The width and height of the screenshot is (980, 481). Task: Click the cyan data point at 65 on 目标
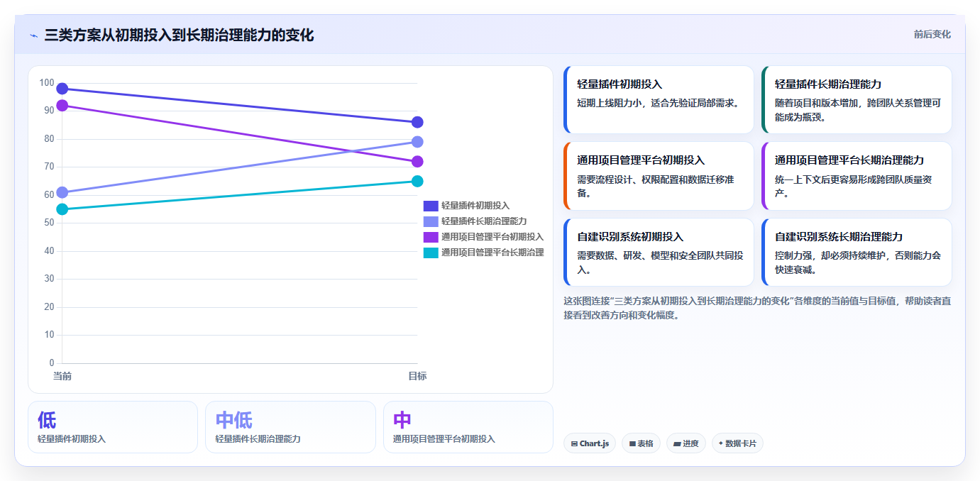click(x=417, y=181)
